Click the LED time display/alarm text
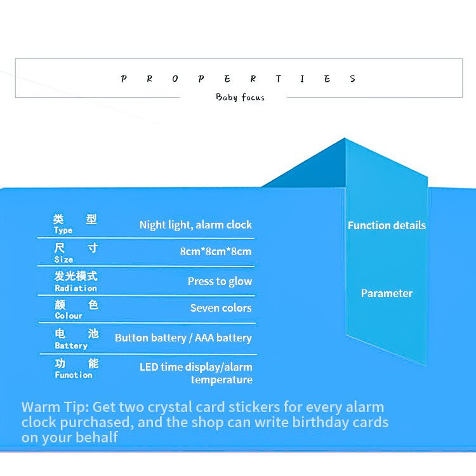This screenshot has height=476, width=476. (x=195, y=367)
